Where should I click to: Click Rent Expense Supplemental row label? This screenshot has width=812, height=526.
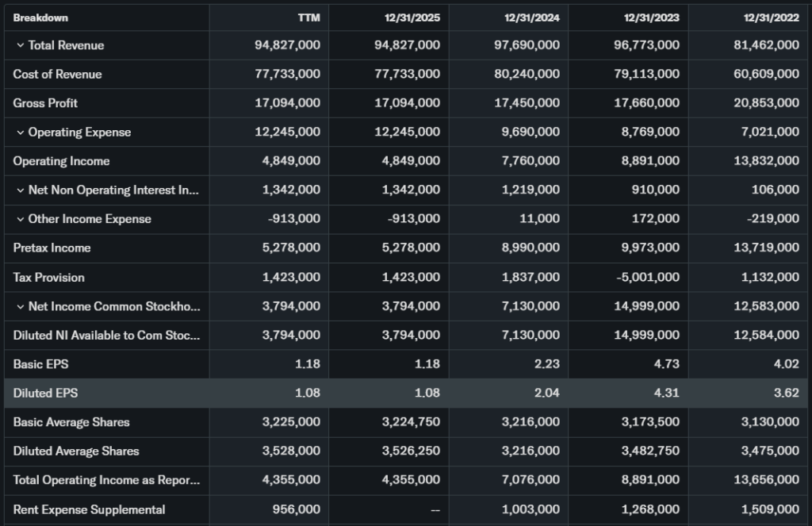[89, 509]
